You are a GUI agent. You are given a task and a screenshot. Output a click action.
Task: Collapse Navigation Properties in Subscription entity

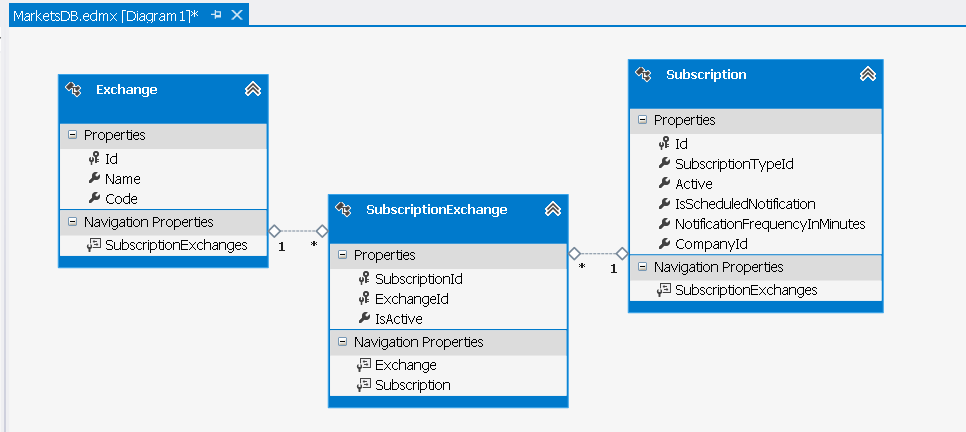(642, 267)
